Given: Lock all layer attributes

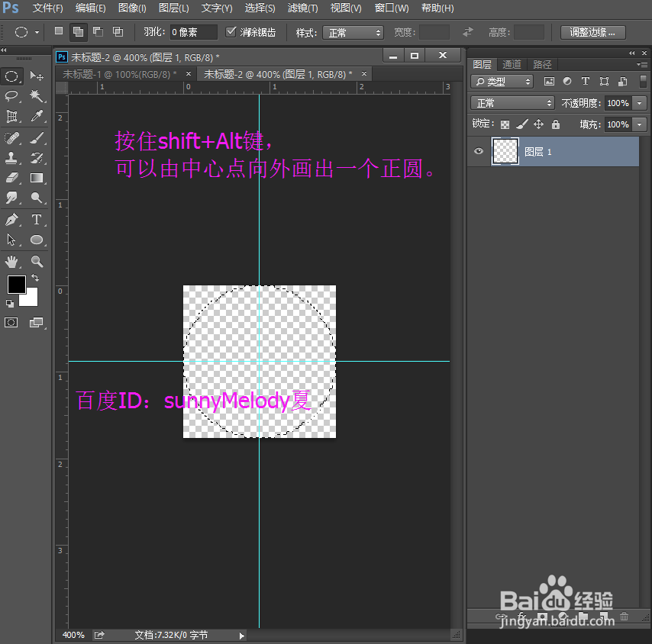Looking at the screenshot, I should click(556, 124).
